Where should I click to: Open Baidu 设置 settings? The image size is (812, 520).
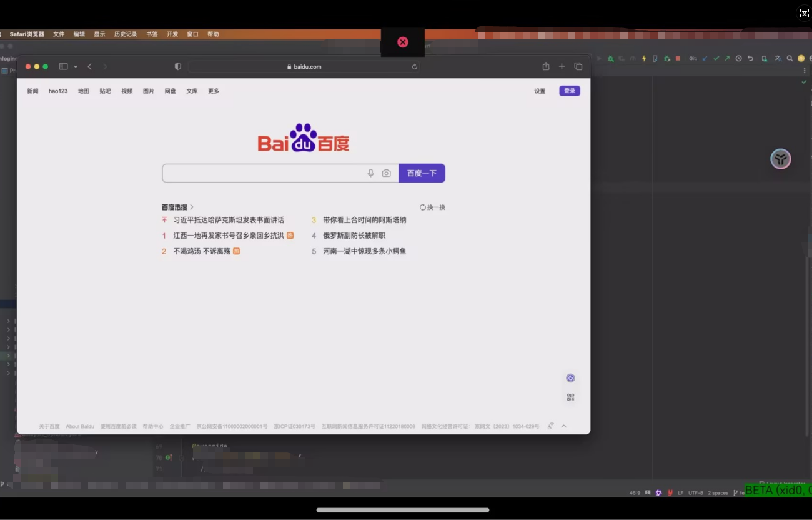pos(540,91)
